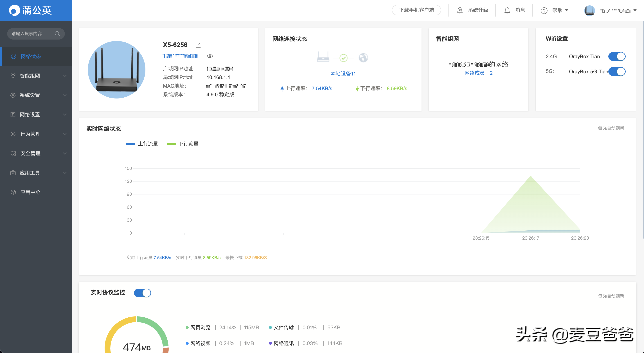
Task: Click the router device picture
Action: tap(116, 70)
